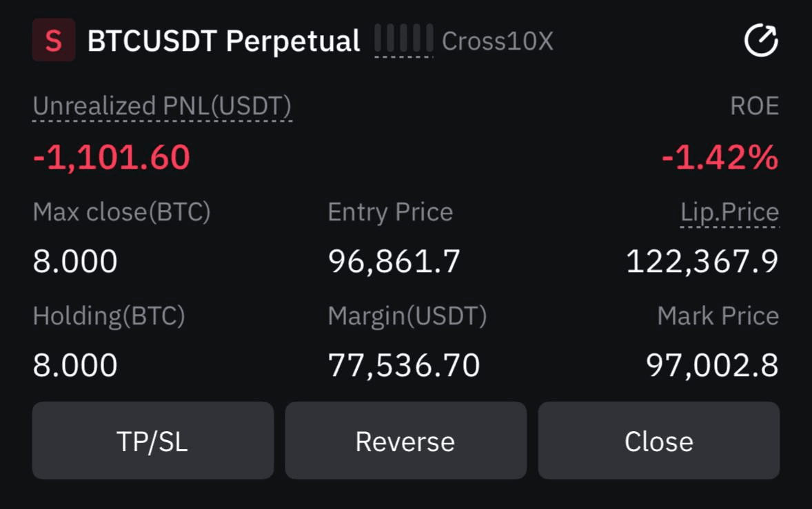Image resolution: width=812 pixels, height=509 pixels.
Task: Tap the ADL bar indicator
Action: coord(403,39)
